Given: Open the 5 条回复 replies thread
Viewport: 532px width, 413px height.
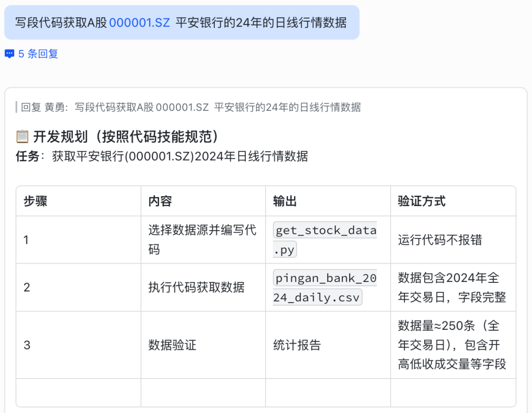Looking at the screenshot, I should coord(38,54).
